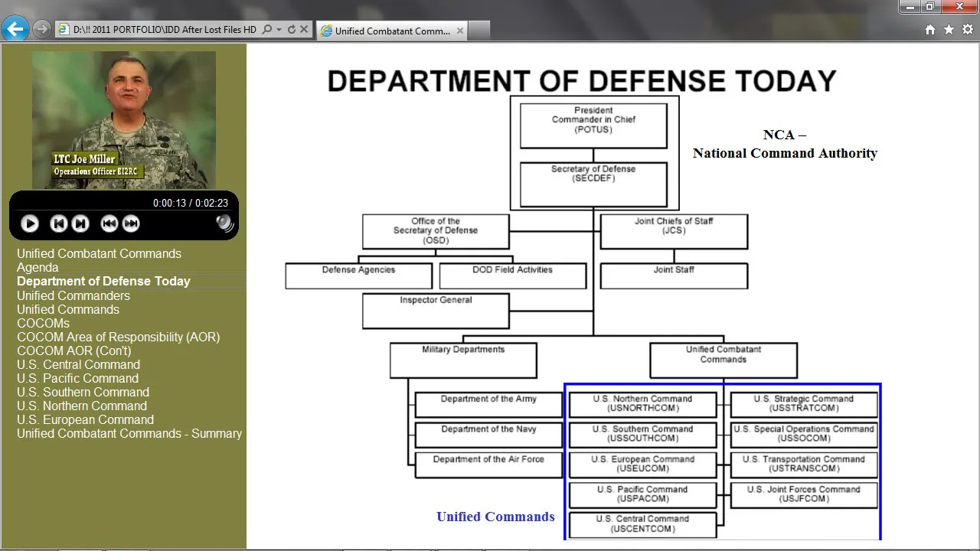Play the narration video
Image resolution: width=980 pixels, height=551 pixels.
coord(30,223)
